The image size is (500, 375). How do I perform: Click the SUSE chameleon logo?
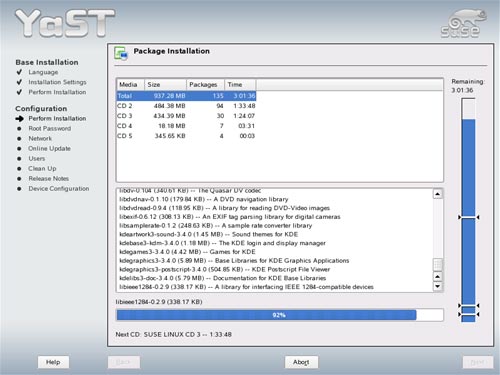(x=463, y=23)
